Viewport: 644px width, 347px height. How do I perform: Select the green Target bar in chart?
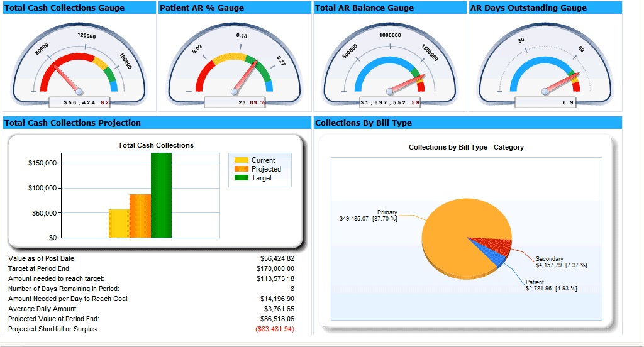tap(161, 195)
